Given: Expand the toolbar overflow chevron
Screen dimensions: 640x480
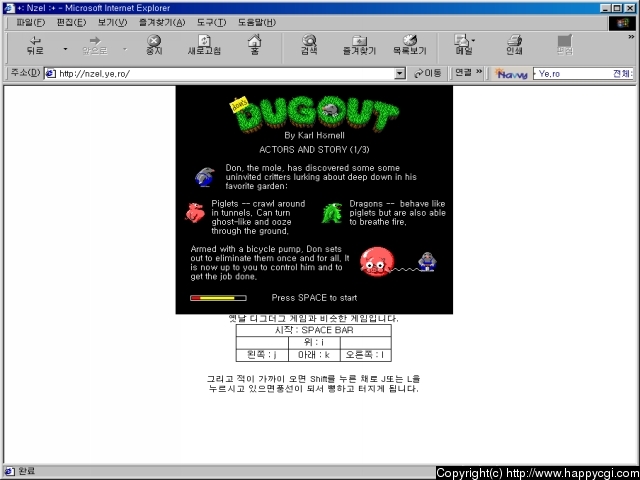Looking at the screenshot, I should pyautogui.click(x=631, y=37).
